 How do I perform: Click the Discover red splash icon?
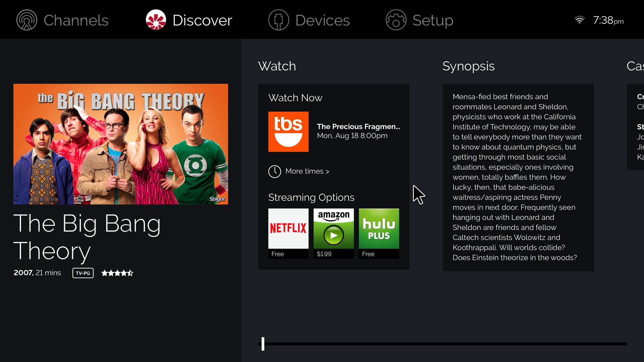click(x=156, y=20)
